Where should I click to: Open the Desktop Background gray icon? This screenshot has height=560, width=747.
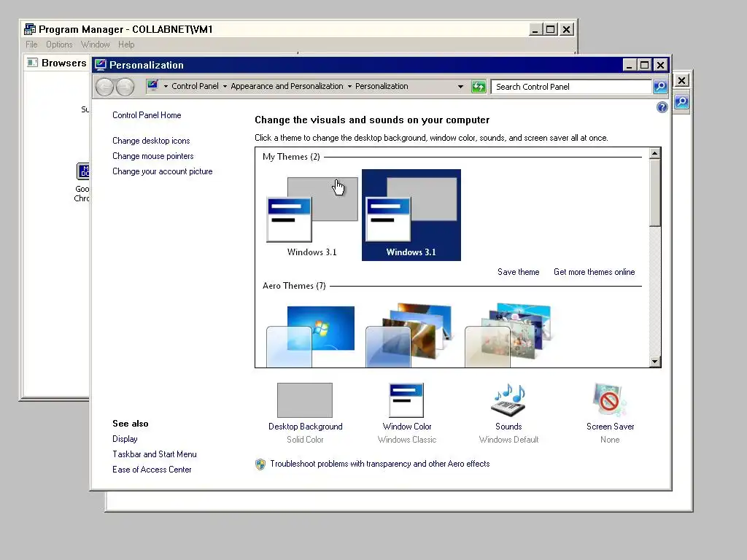point(305,400)
